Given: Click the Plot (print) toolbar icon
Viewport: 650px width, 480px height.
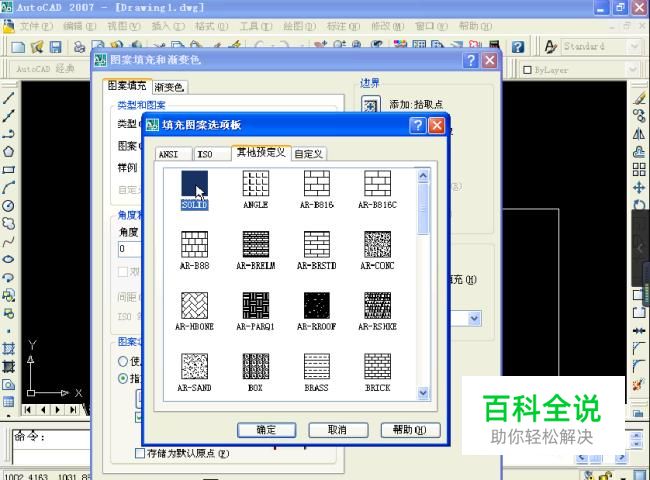Looking at the screenshot, I should pyautogui.click(x=79, y=47).
